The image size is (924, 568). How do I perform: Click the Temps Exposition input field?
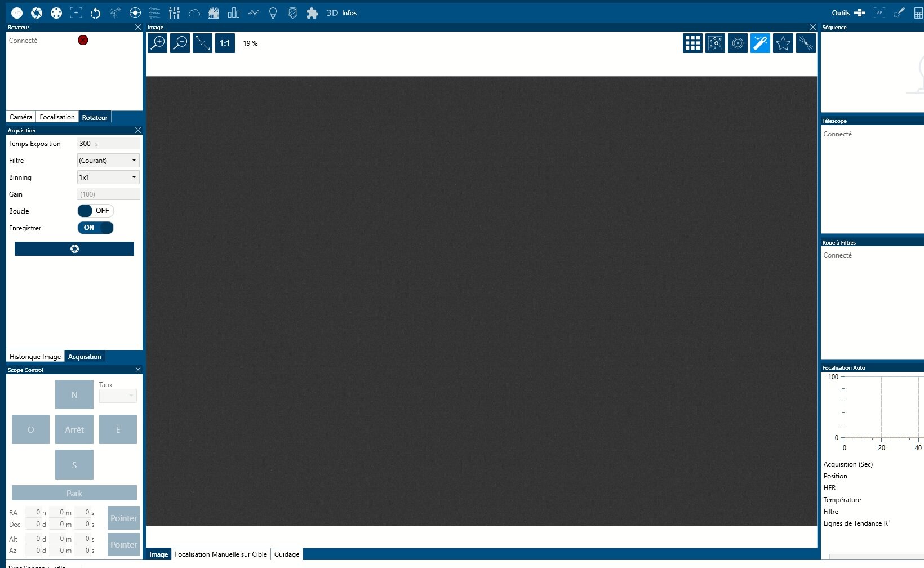pyautogui.click(x=108, y=144)
